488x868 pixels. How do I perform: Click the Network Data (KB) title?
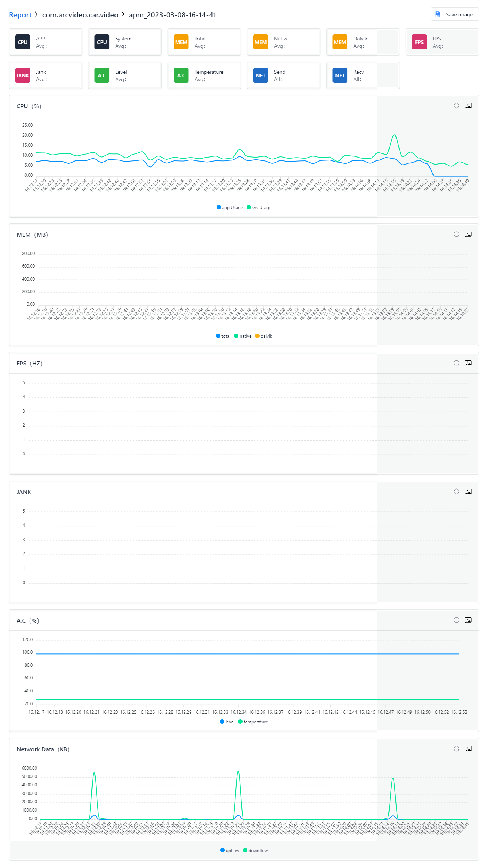tap(43, 749)
